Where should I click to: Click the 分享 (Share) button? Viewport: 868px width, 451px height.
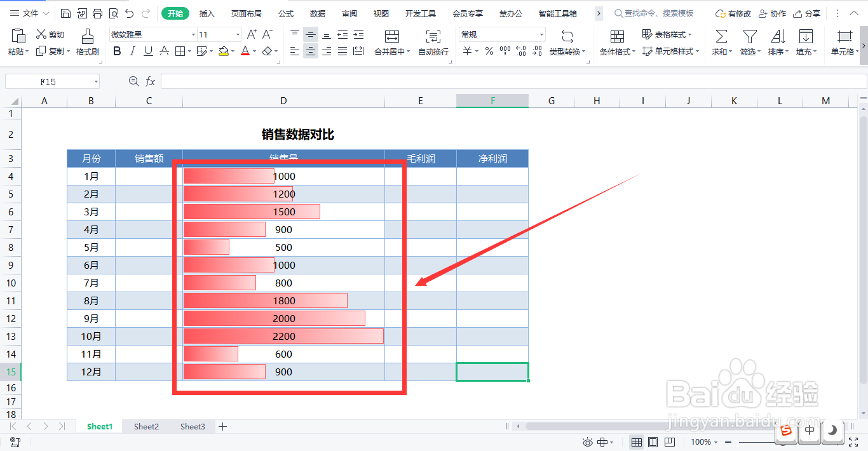[x=807, y=13]
